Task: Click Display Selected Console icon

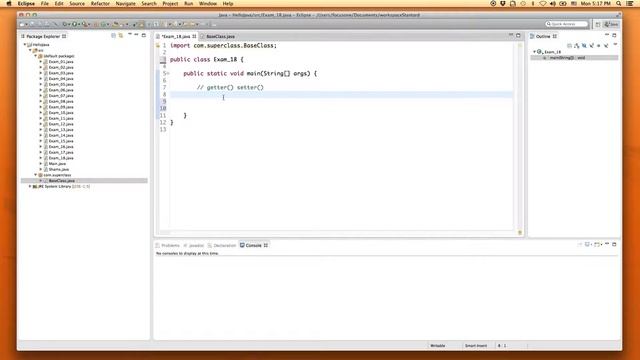Action: (588, 244)
